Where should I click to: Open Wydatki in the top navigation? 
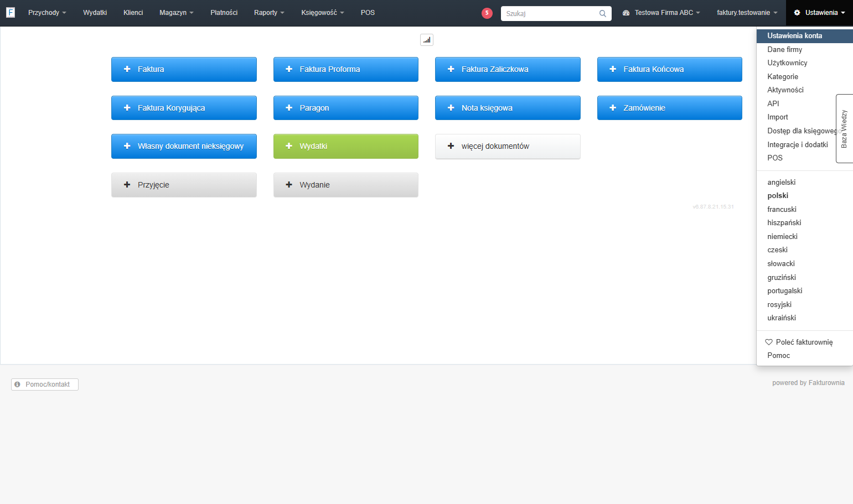[95, 13]
